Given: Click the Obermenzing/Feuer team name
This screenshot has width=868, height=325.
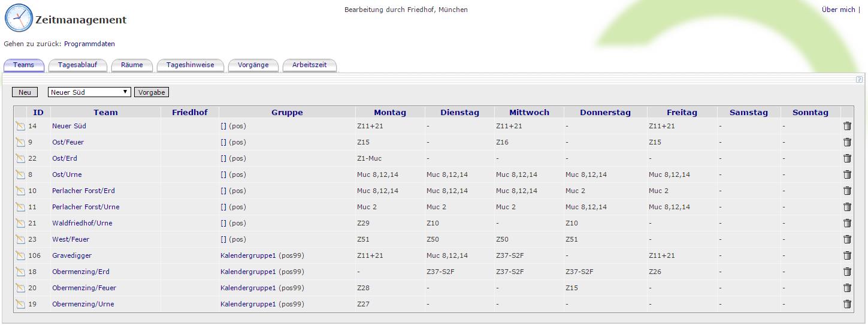Looking at the screenshot, I should (x=84, y=288).
